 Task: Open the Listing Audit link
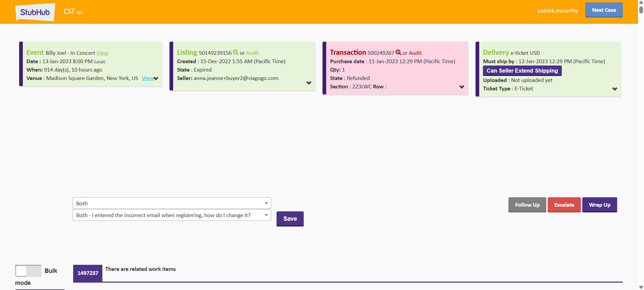(x=252, y=53)
